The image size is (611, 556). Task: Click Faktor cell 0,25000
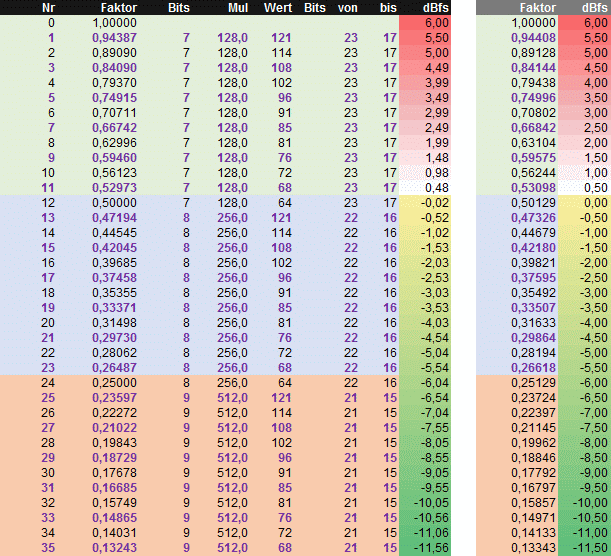[x=115, y=383]
